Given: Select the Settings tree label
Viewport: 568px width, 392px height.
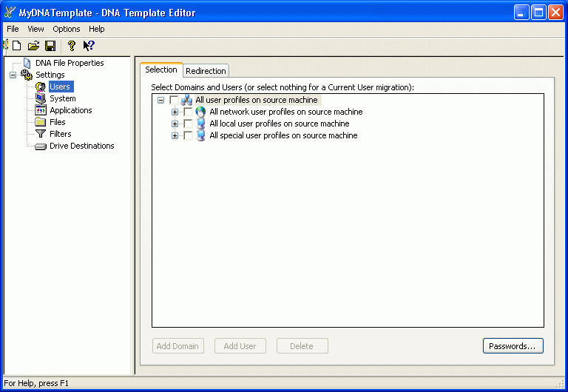Looking at the screenshot, I should (x=50, y=75).
